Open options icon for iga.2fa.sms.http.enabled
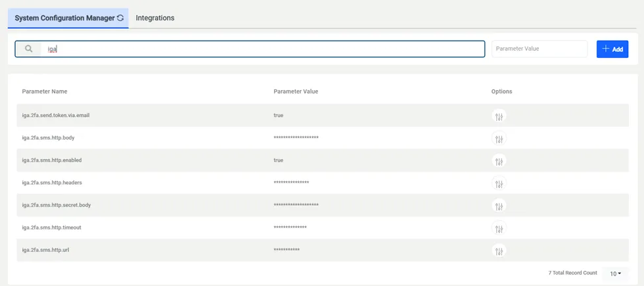 (499, 161)
